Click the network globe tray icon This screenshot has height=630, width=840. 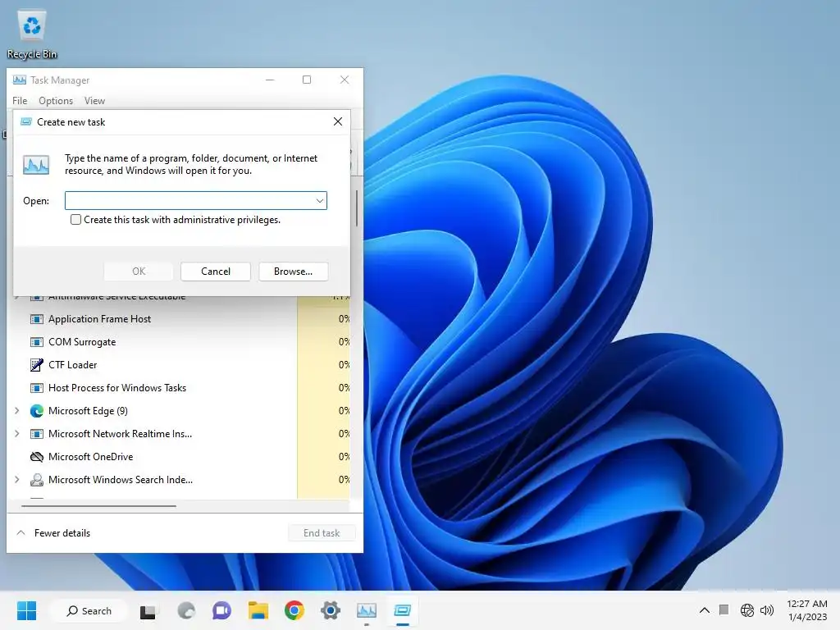tap(746, 610)
